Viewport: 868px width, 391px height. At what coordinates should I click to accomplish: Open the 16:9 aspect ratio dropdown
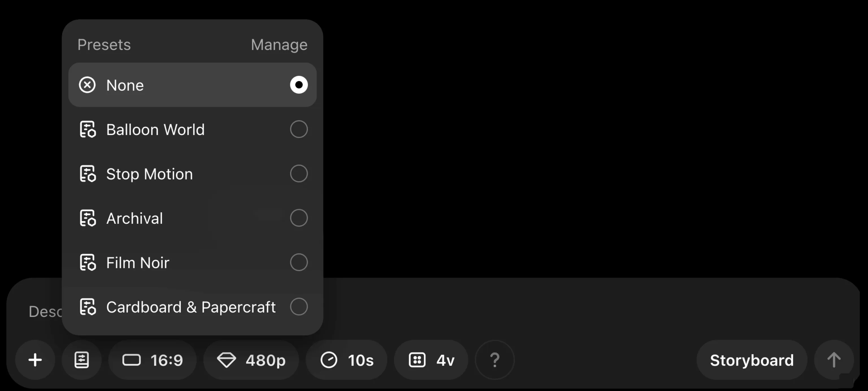point(153,360)
